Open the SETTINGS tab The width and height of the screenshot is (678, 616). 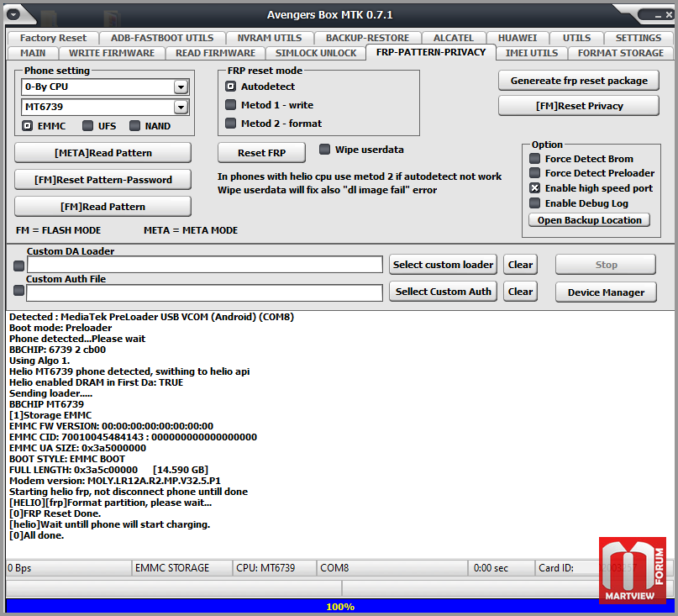point(639,38)
